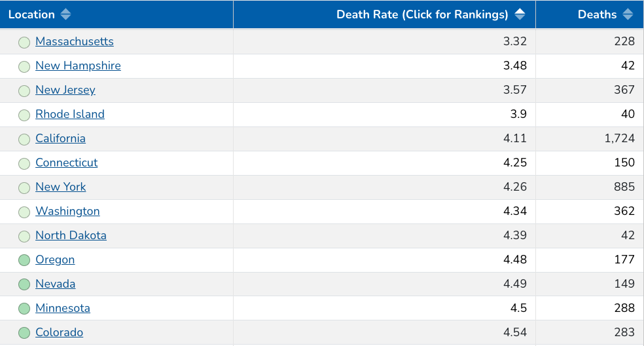Click the darker green circle beside Oregon
The width and height of the screenshot is (644, 346).
pyautogui.click(x=24, y=260)
